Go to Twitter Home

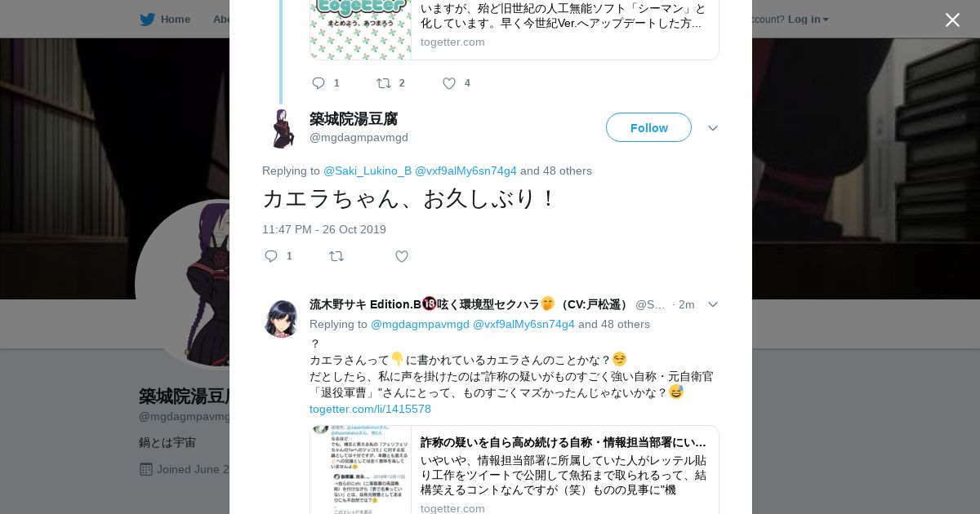[165, 19]
